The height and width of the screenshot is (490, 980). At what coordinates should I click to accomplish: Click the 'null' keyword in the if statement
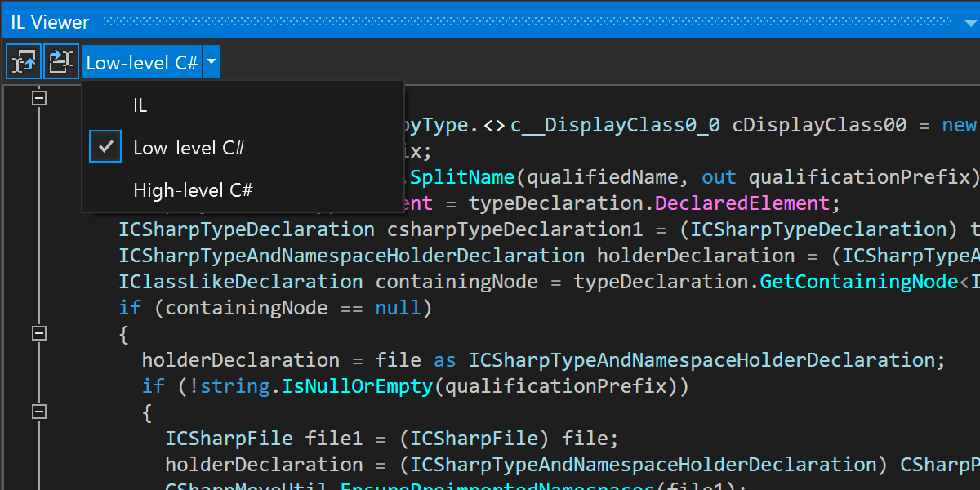click(x=398, y=308)
